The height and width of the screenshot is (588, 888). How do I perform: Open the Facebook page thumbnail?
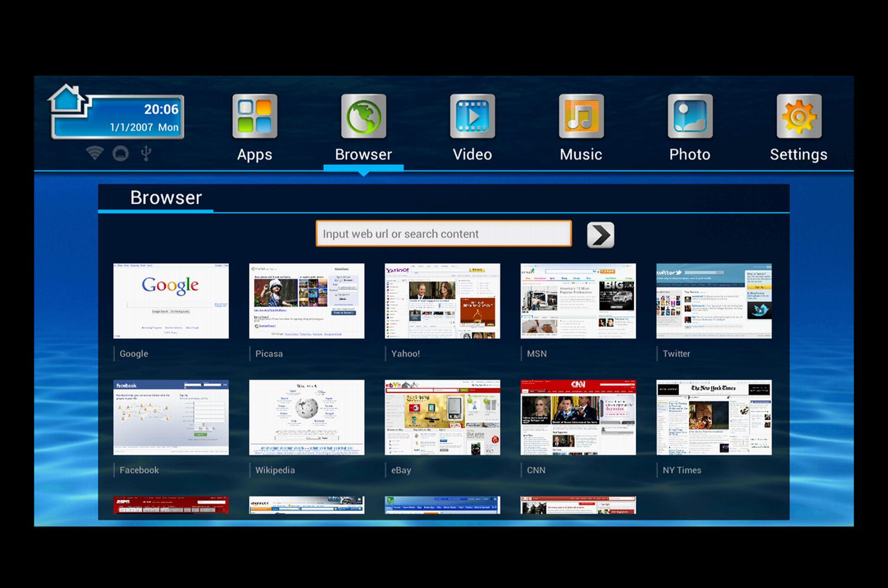pos(171,417)
